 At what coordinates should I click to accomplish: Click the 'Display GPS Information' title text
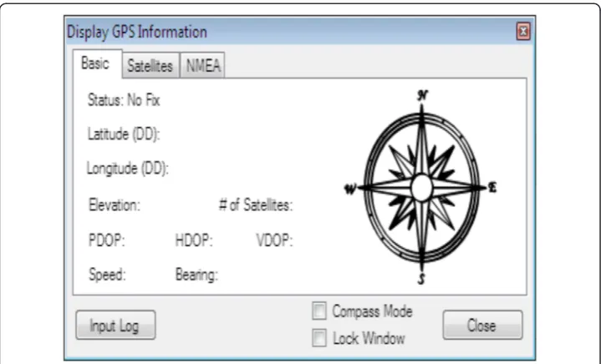(x=137, y=32)
